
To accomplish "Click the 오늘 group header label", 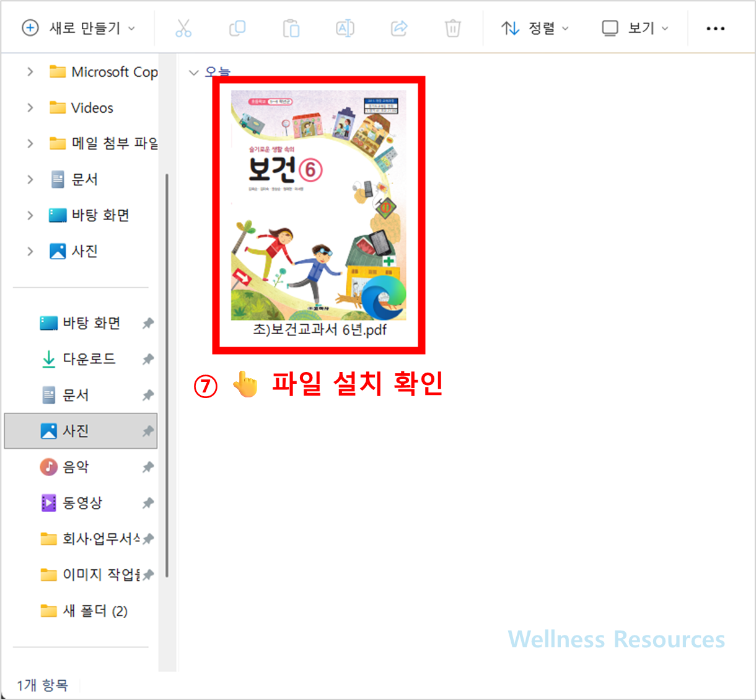I will 218,73.
